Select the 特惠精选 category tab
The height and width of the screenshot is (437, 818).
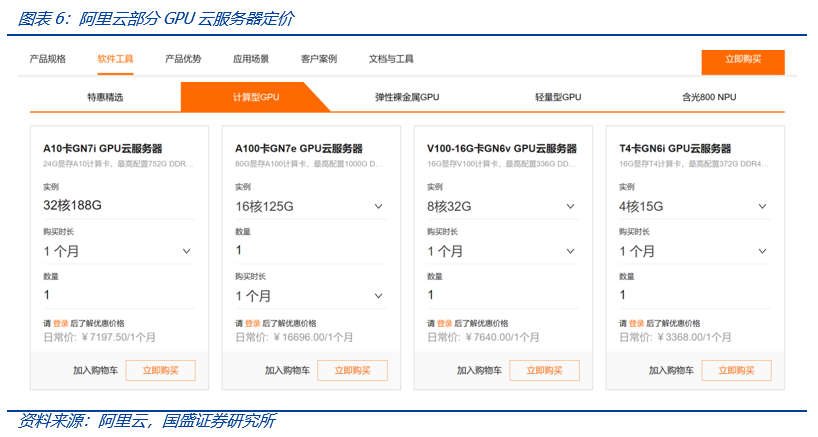pyautogui.click(x=105, y=97)
